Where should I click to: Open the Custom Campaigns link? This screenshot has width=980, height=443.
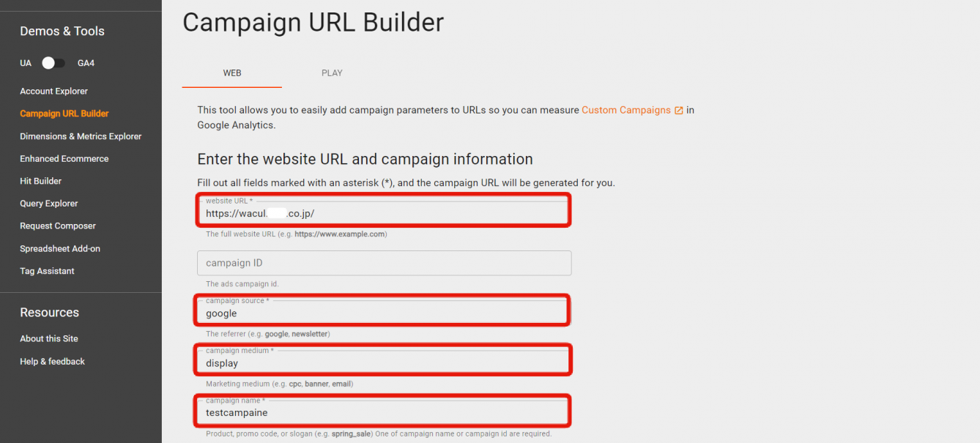pyautogui.click(x=626, y=110)
